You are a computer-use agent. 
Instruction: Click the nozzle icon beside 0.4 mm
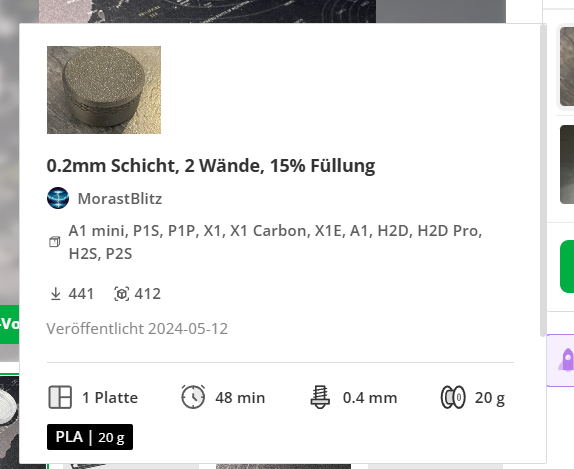[320, 397]
